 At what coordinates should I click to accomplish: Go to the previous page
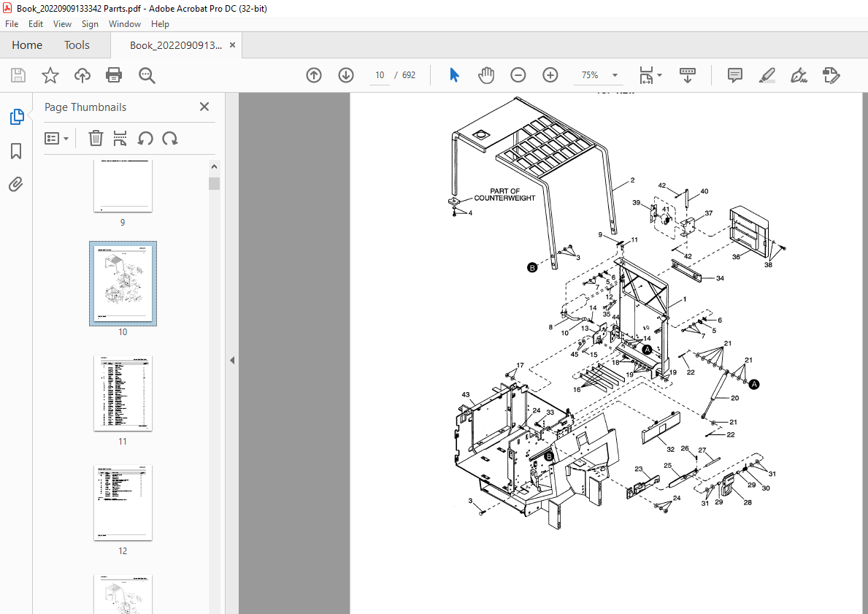(x=314, y=75)
